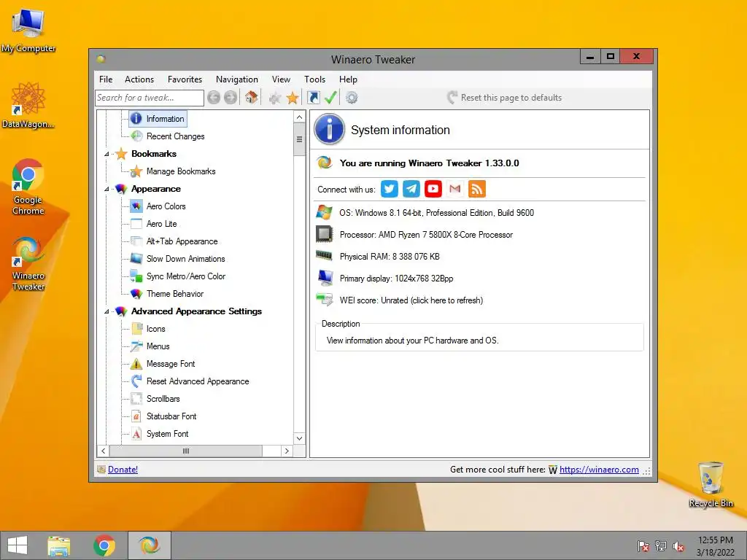This screenshot has width=747, height=560.
Task: Open File Explorer from the taskbar
Action: 59,545
